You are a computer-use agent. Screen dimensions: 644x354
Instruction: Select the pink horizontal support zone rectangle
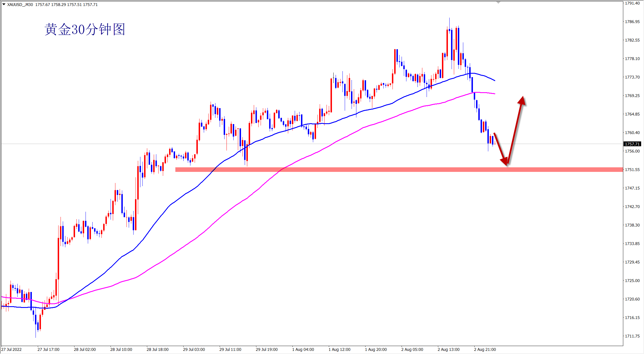pos(341,170)
